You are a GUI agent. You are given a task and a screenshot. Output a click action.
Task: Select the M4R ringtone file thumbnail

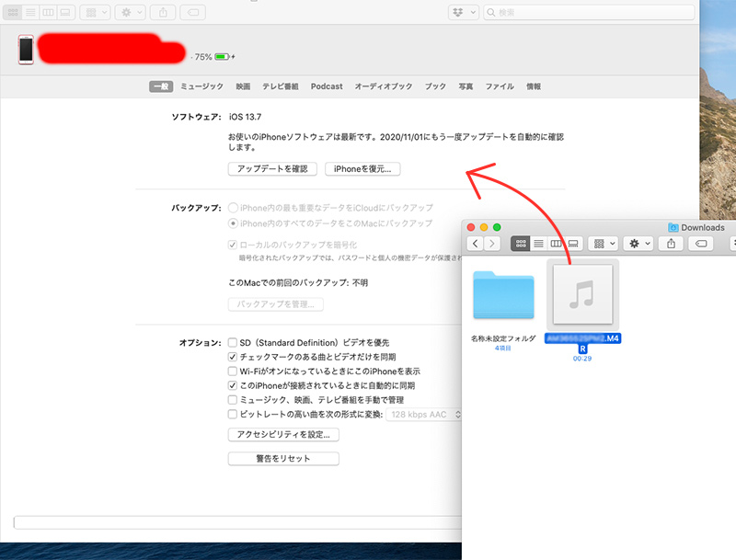pyautogui.click(x=582, y=294)
